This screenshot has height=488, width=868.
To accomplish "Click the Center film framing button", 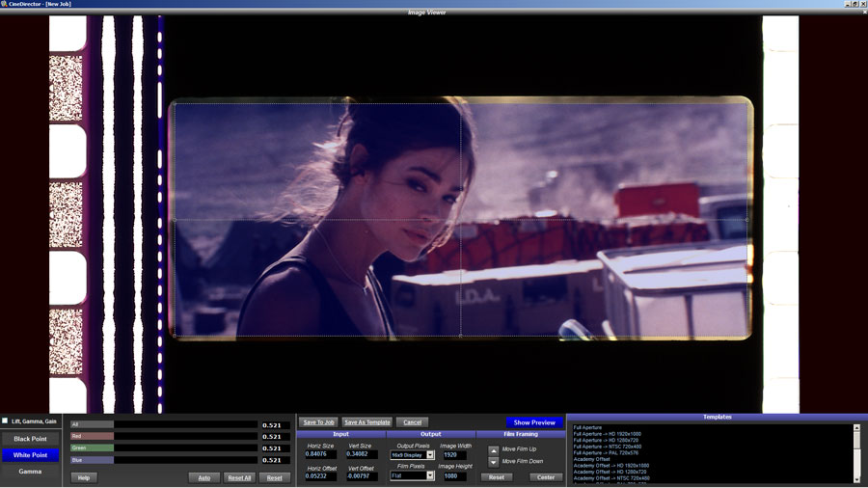I will (546, 477).
